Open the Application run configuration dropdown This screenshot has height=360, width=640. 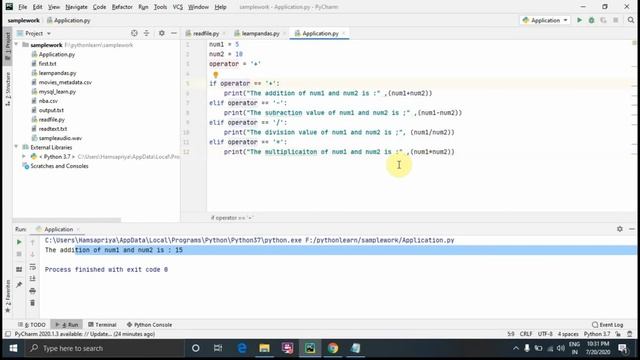point(545,20)
